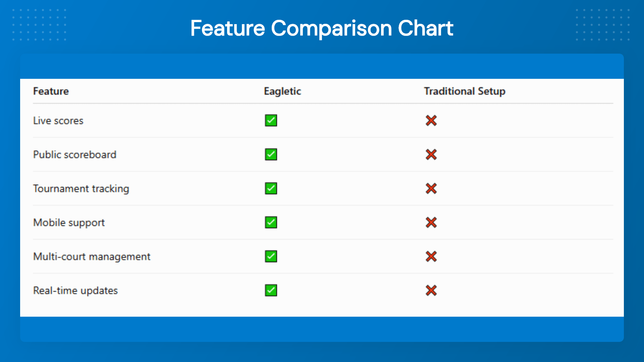Click the Feature column header

pos(51,91)
